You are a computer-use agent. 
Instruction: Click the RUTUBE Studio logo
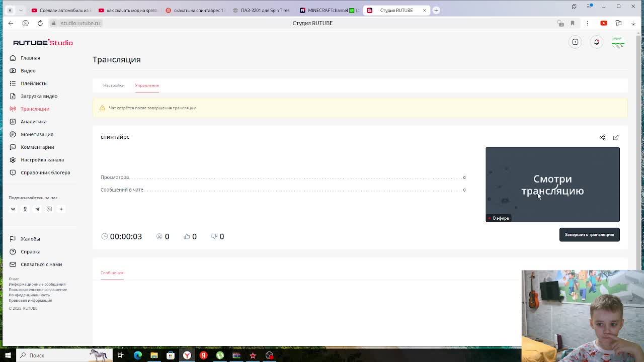[43, 43]
